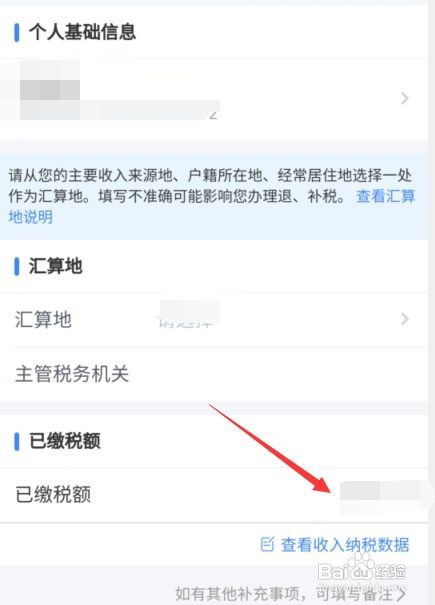Click the Baidu 经验 watermark logo
This screenshot has width=435, height=605.
361,568
